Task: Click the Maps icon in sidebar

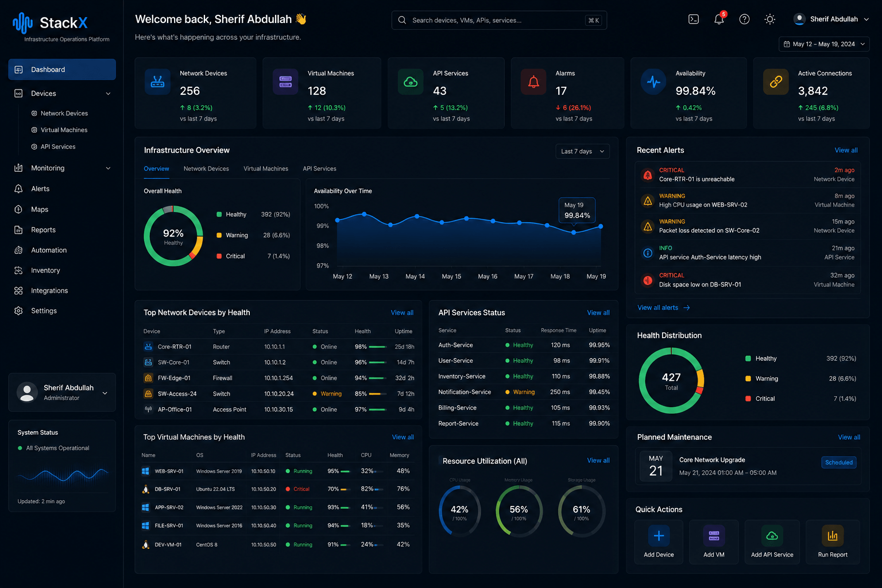Action: [x=18, y=209]
